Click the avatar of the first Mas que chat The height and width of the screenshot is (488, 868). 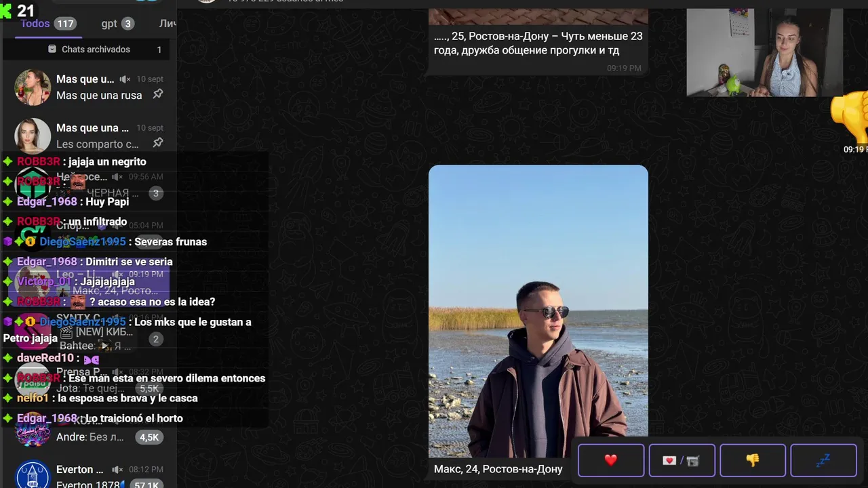33,87
